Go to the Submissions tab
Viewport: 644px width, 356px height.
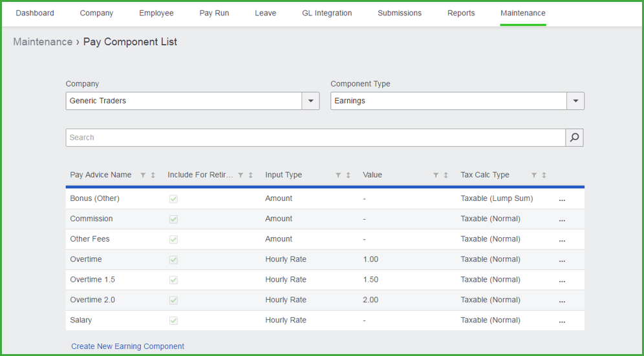coord(400,13)
